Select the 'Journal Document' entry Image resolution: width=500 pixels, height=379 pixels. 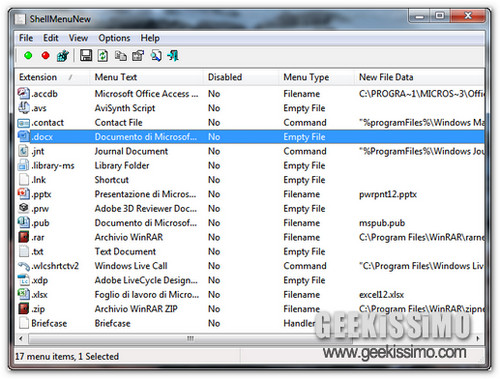(131, 151)
